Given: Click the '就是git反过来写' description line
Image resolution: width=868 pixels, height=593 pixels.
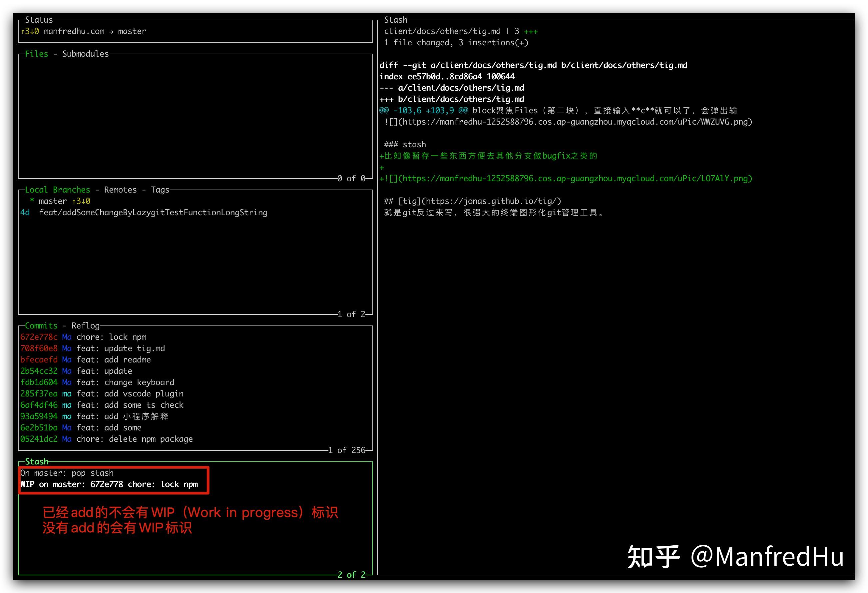Looking at the screenshot, I should (494, 213).
